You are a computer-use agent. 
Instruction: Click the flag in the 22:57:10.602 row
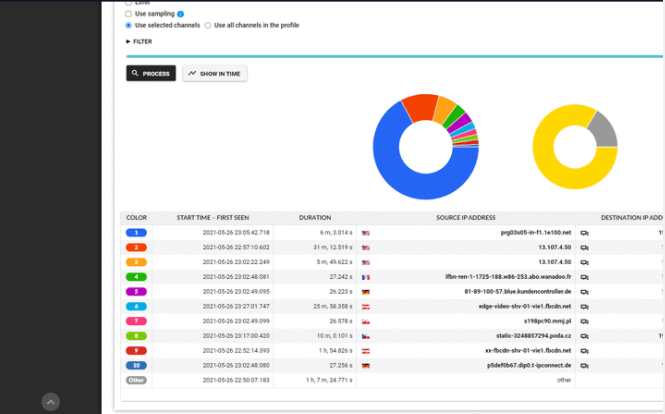pyautogui.click(x=366, y=248)
